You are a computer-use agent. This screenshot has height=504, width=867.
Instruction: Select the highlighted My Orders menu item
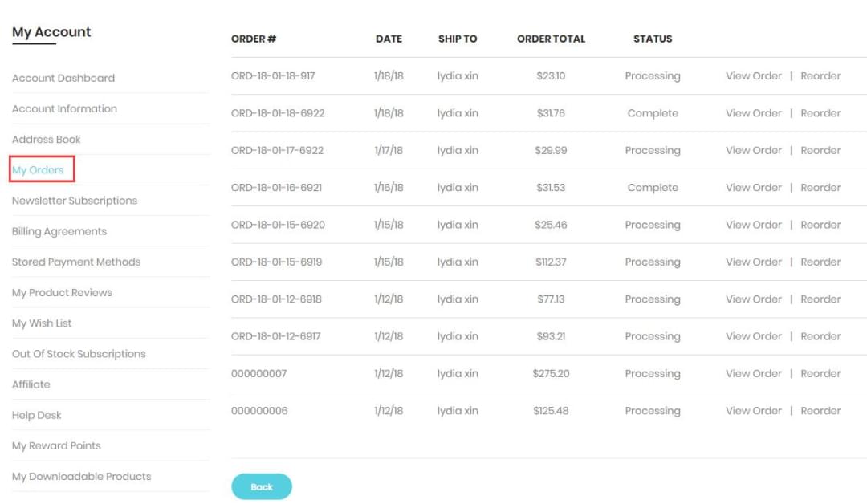point(38,169)
